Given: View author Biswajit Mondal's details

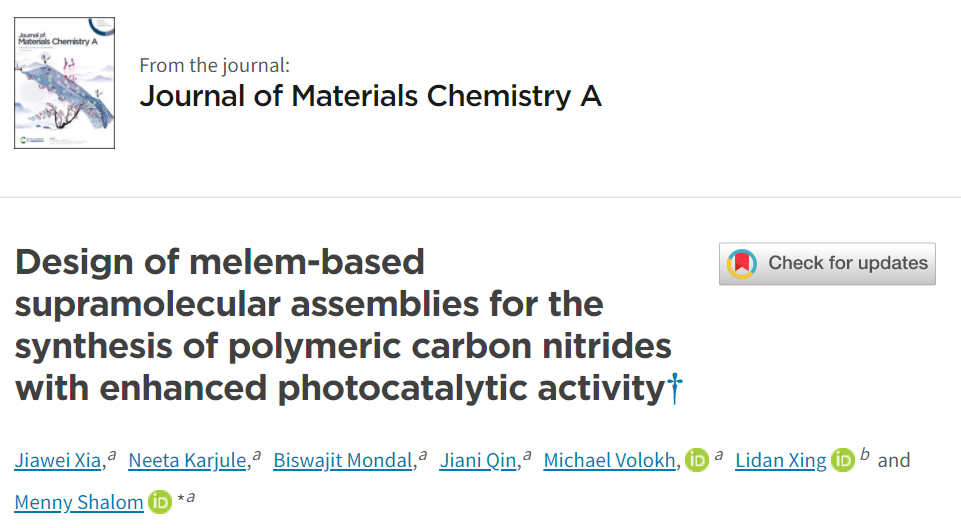Looking at the screenshot, I should [343, 461].
